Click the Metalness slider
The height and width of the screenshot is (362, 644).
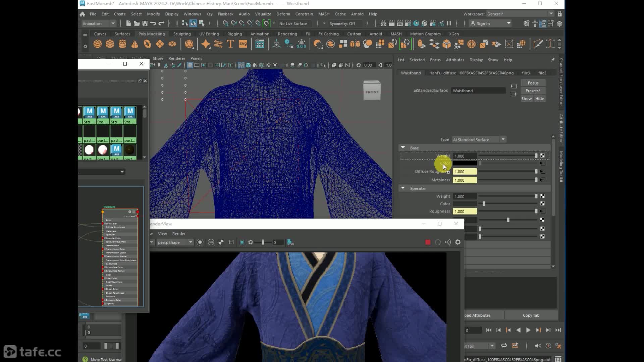pyautogui.click(x=508, y=180)
